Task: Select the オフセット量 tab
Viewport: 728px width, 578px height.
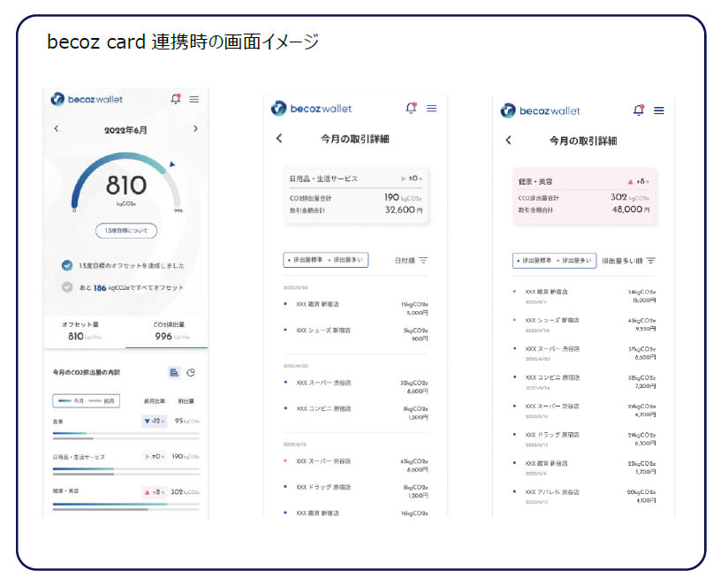Action: pyautogui.click(x=85, y=331)
